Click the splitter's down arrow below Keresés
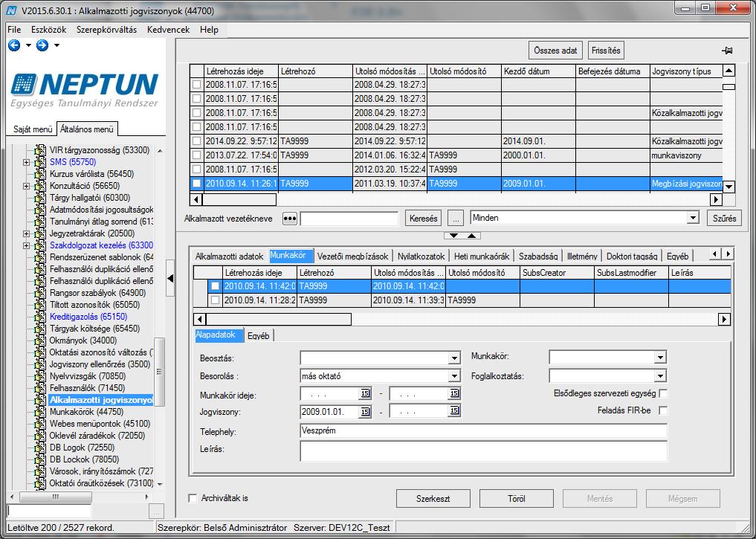Image resolution: width=756 pixels, height=539 pixels. coord(453,236)
